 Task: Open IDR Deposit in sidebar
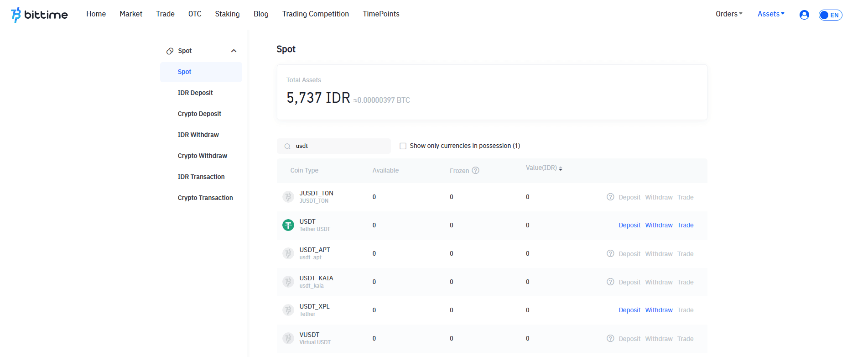point(195,93)
